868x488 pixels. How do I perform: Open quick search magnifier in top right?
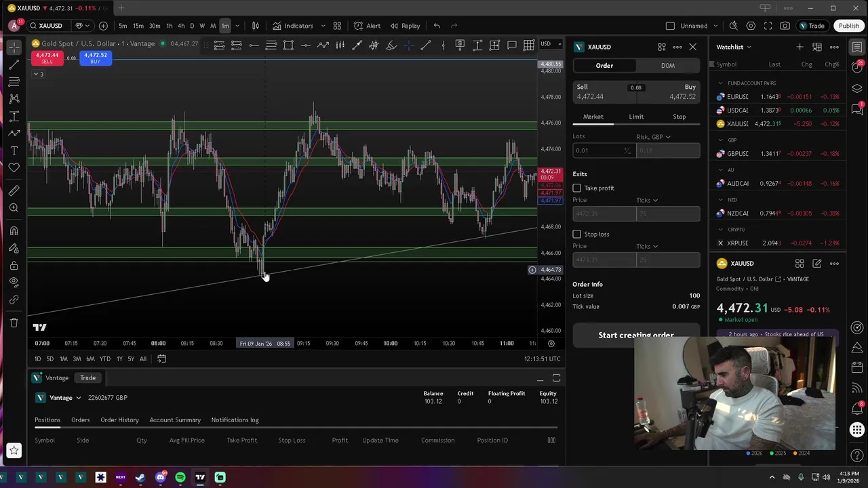pyautogui.click(x=733, y=26)
